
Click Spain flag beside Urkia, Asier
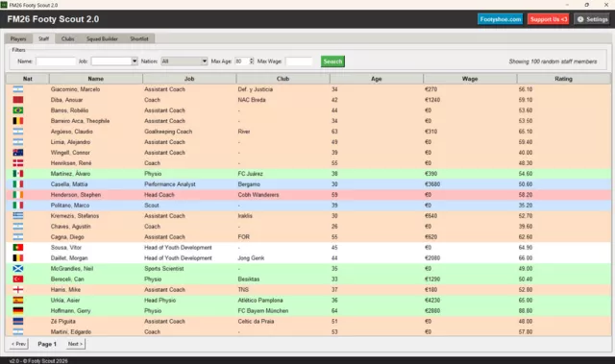coord(18,301)
